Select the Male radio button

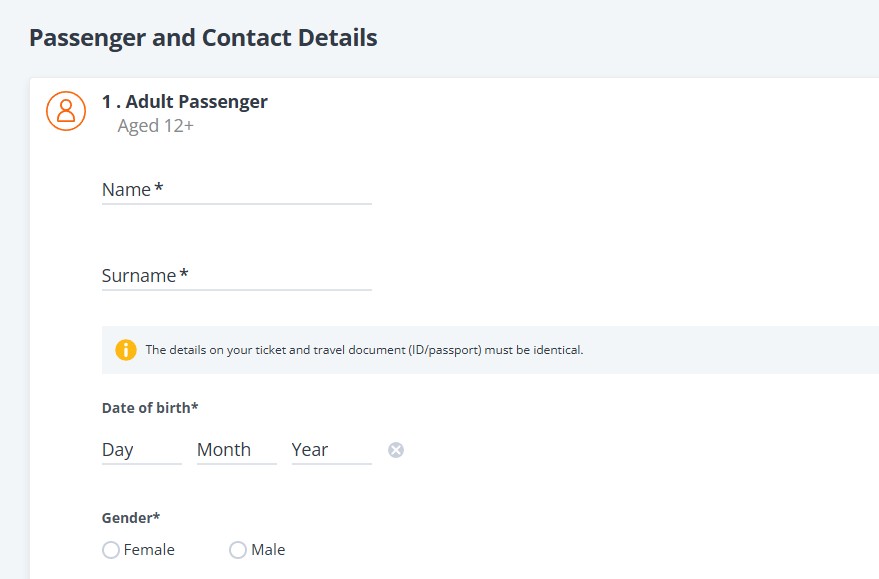[238, 550]
